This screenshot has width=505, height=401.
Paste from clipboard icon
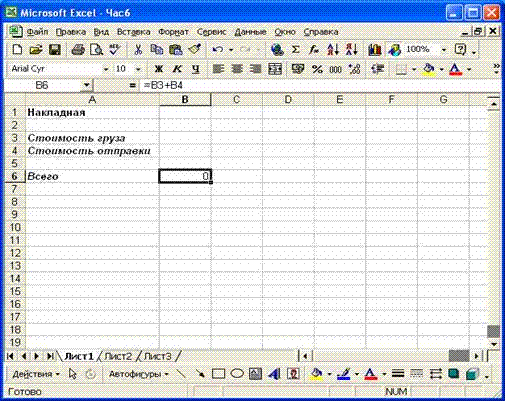176,50
